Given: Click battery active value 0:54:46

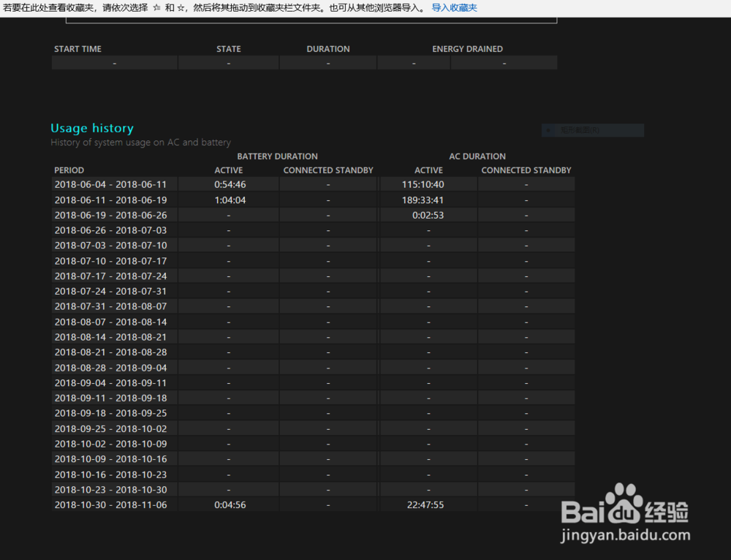Looking at the screenshot, I should (230, 184).
